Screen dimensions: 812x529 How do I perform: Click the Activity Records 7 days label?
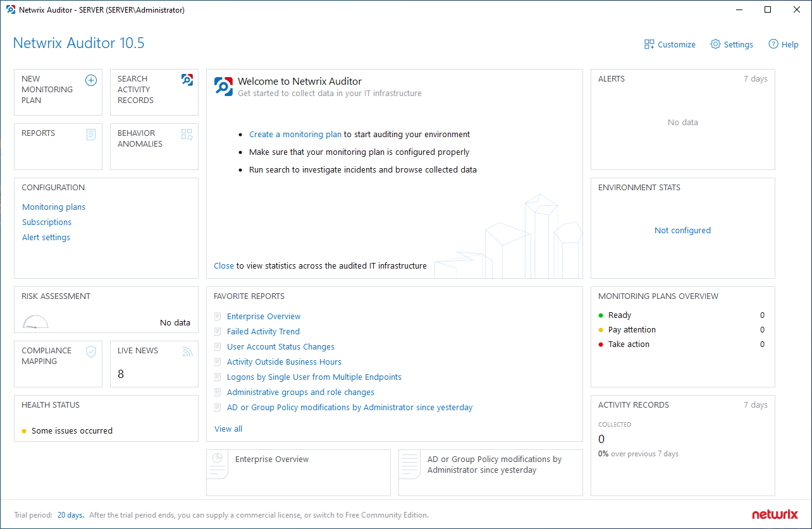pyautogui.click(x=756, y=404)
